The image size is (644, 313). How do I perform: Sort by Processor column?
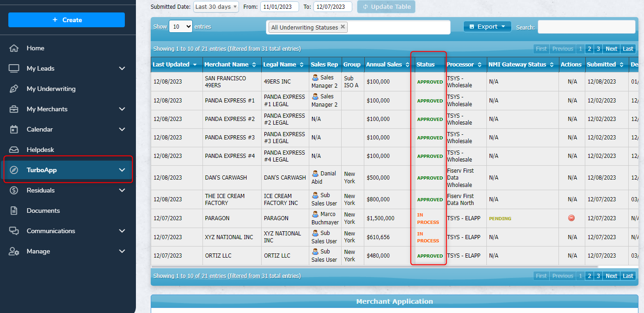point(466,64)
